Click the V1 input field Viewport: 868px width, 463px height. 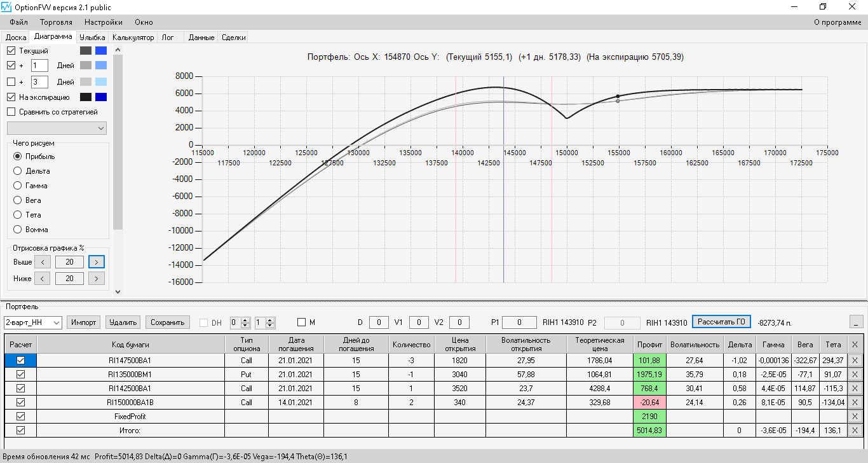point(419,322)
